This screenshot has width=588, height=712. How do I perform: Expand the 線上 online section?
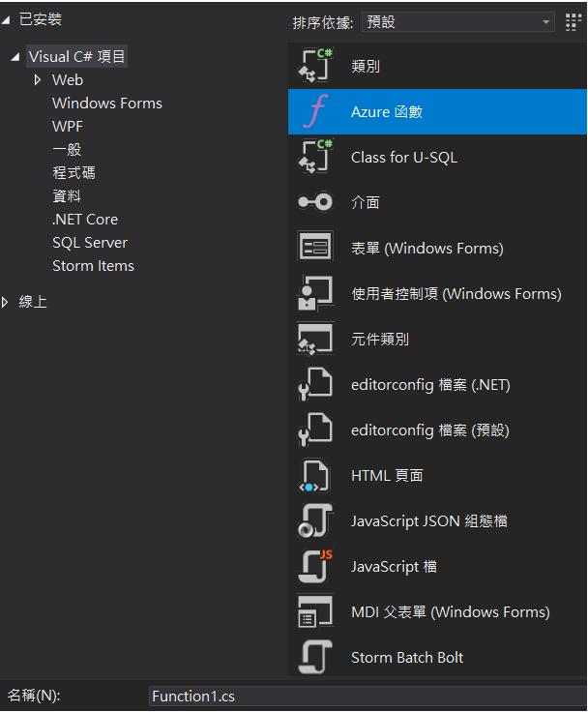click(5, 302)
